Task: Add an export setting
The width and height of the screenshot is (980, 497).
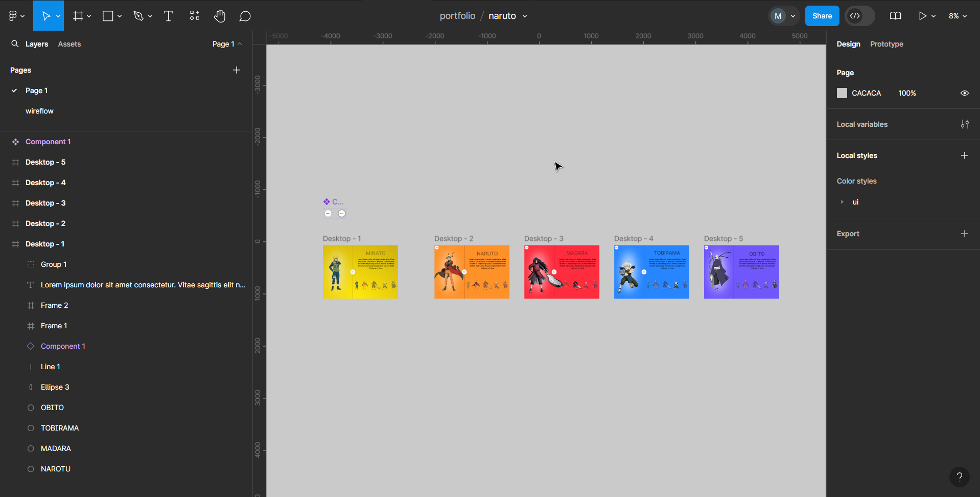Action: [964, 234]
